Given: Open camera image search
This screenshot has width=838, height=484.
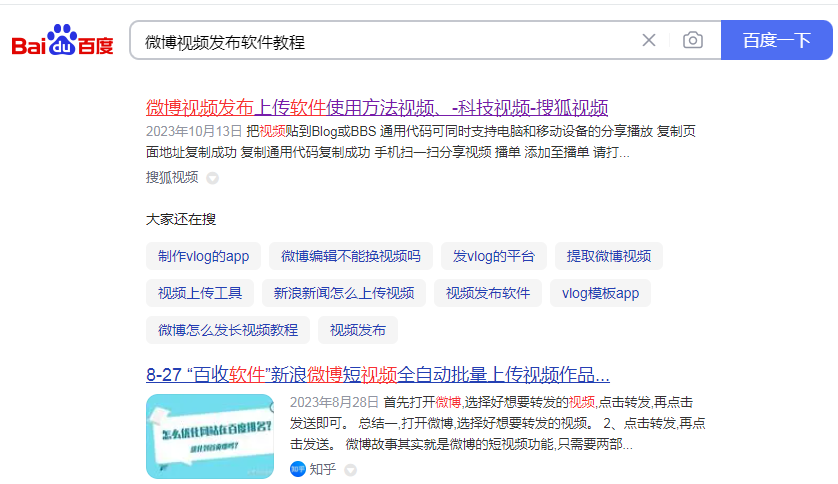Looking at the screenshot, I should 693,40.
